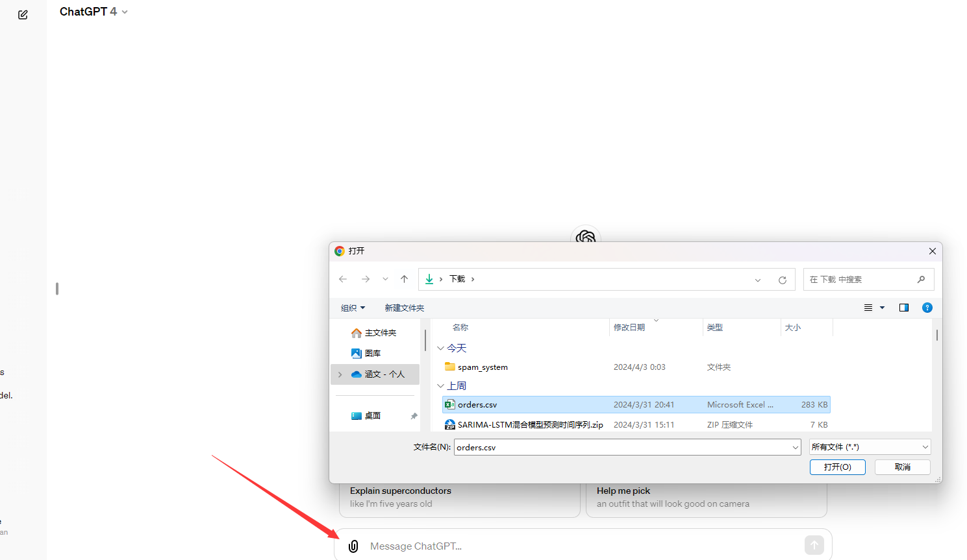
Task: Open the ChatGPT 4 model dropdown
Action: click(94, 12)
